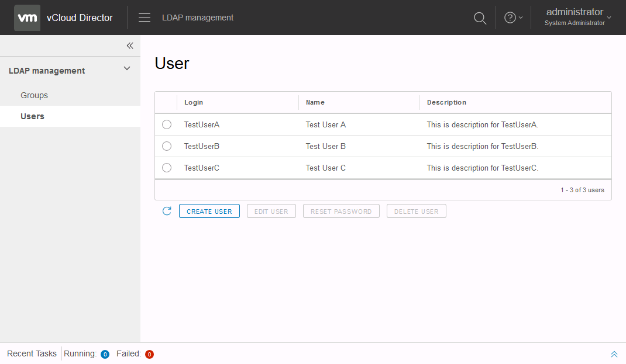Open the Users section in sidebar

32,116
